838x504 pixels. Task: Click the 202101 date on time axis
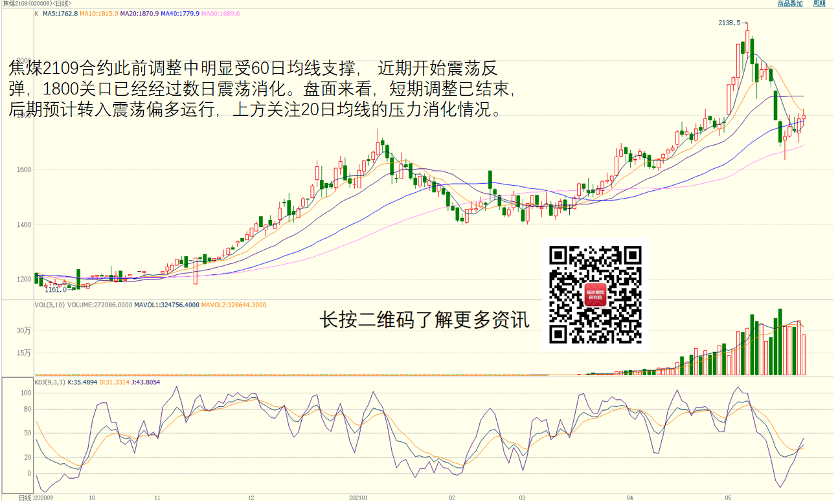[x=358, y=498]
